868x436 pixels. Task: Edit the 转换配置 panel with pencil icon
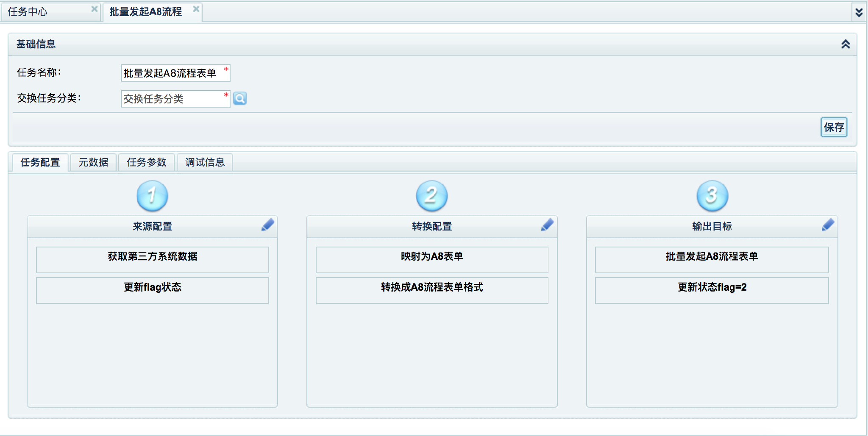click(548, 225)
